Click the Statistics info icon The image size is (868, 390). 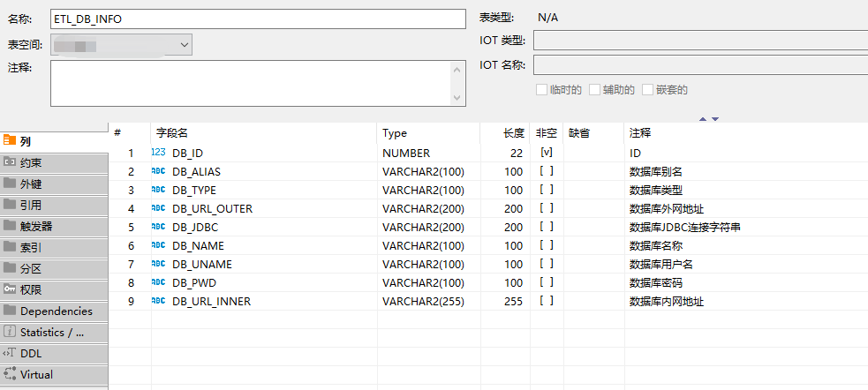(10, 332)
